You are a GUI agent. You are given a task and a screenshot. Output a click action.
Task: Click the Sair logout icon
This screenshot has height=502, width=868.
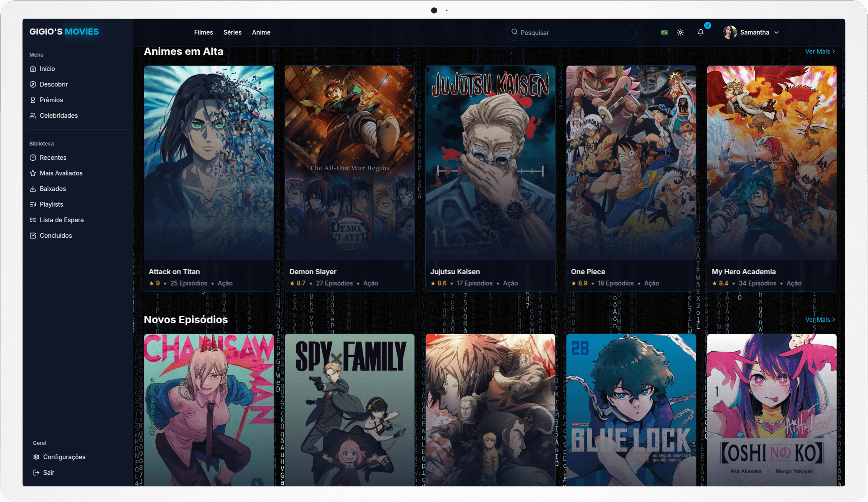click(36, 472)
